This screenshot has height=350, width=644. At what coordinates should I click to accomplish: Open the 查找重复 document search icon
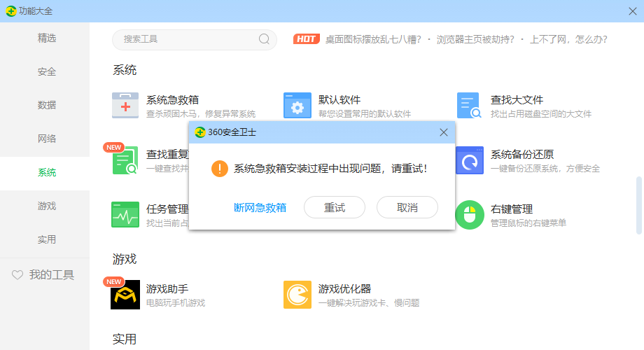(125, 160)
